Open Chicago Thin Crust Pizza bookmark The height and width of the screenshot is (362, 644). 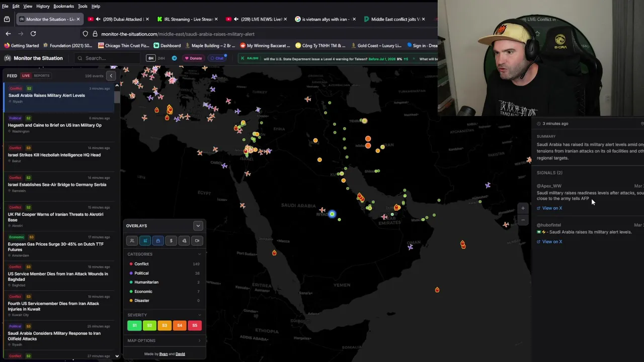coord(123,46)
